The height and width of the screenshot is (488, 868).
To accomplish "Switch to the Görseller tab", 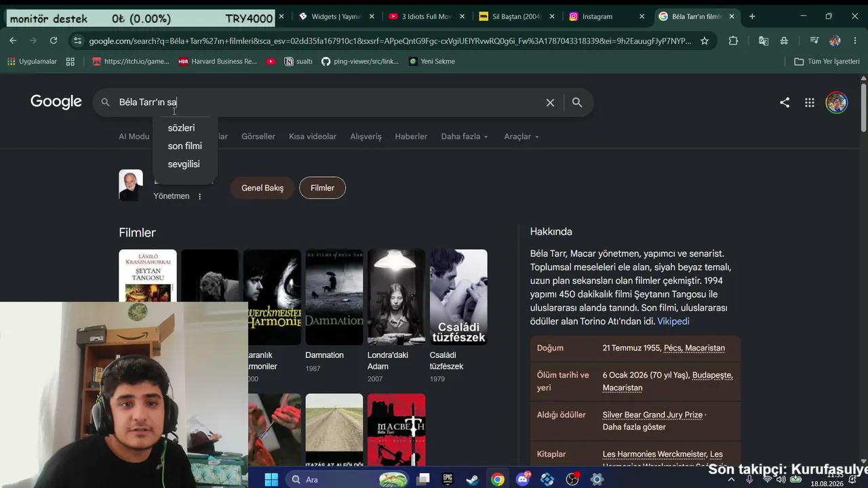I will pyautogui.click(x=258, y=136).
